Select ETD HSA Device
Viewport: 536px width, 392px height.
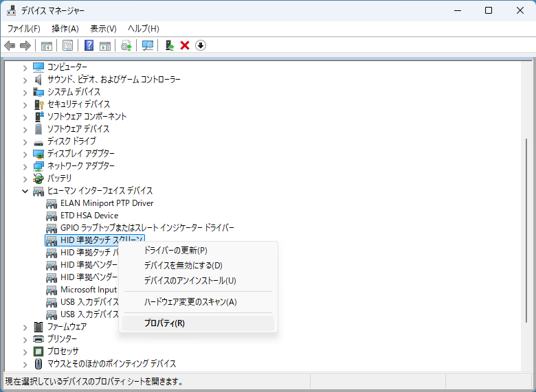coord(89,216)
